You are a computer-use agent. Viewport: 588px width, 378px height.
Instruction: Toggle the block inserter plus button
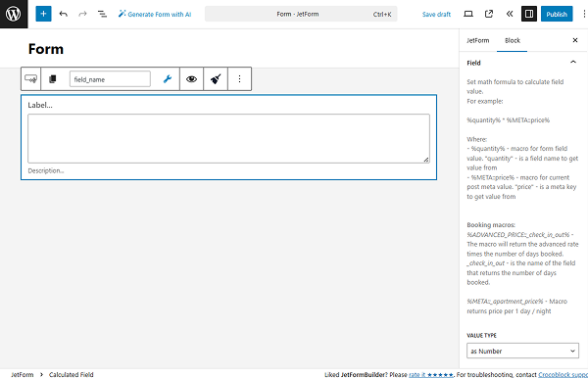click(43, 14)
